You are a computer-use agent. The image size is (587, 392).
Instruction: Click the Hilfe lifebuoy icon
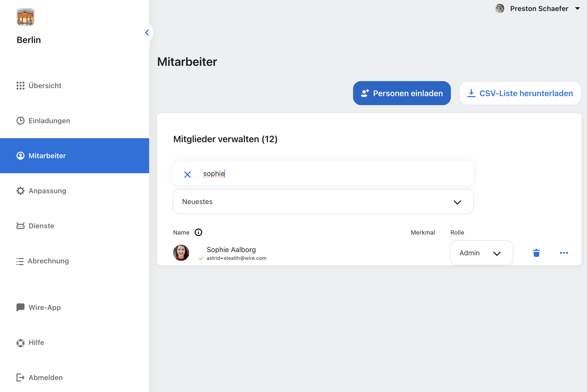click(x=21, y=343)
